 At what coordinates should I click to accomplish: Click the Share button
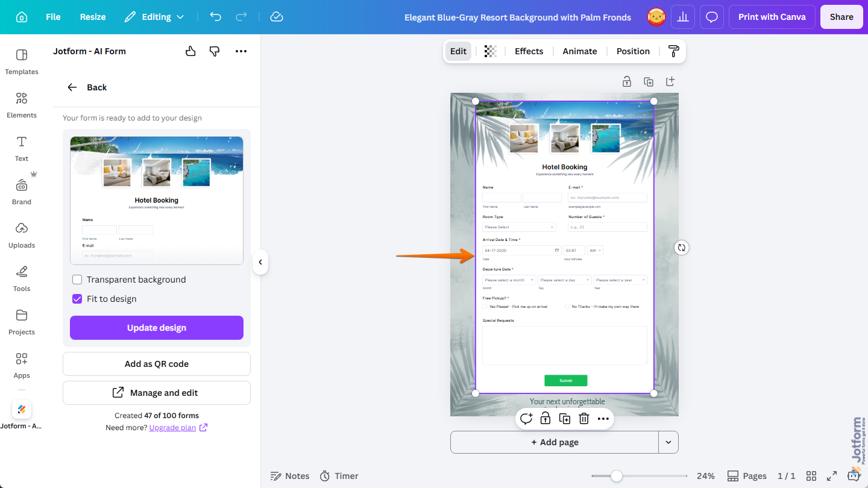click(x=841, y=17)
